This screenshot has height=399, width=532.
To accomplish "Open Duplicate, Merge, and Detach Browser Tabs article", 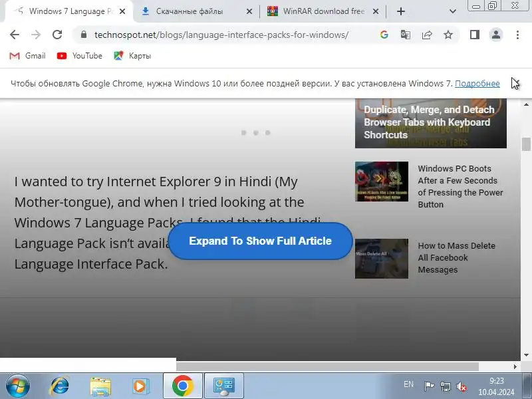I will 430,123.
